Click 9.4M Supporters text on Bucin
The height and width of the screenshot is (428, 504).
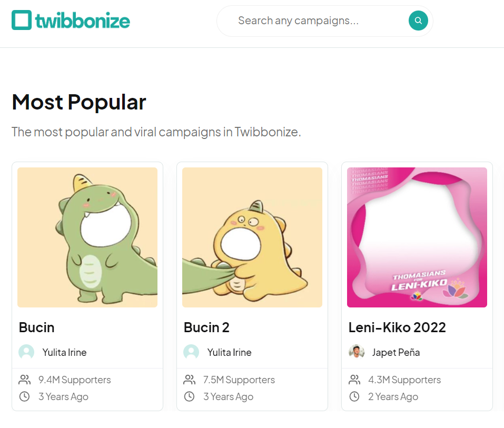(x=75, y=380)
